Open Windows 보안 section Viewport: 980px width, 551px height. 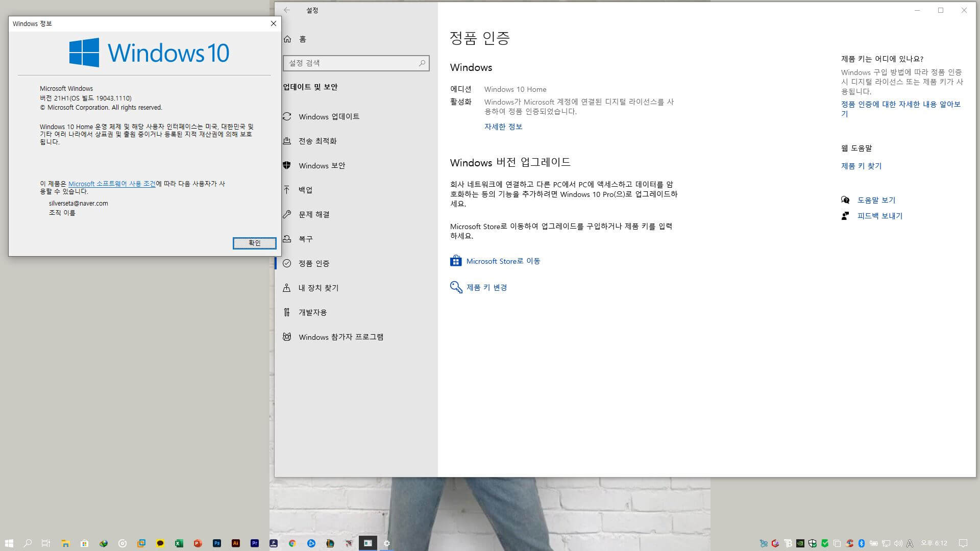[356, 166]
